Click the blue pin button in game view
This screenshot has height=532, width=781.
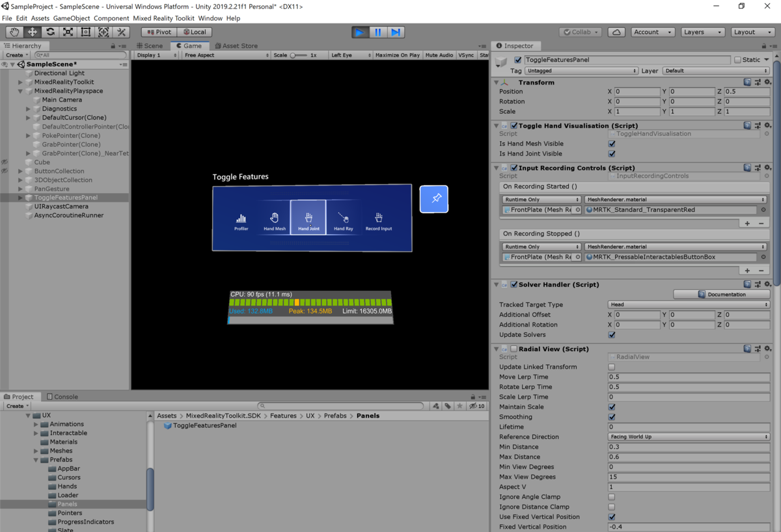coord(434,199)
